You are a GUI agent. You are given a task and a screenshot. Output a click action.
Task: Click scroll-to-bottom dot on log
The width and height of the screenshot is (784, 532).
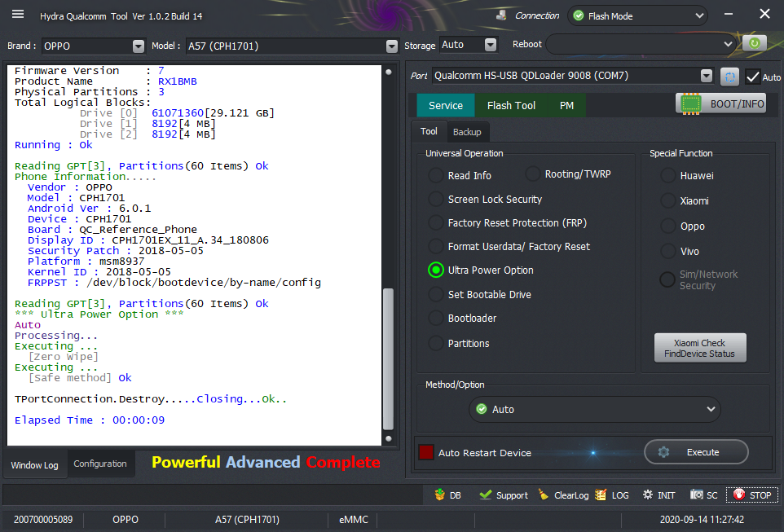point(389,438)
